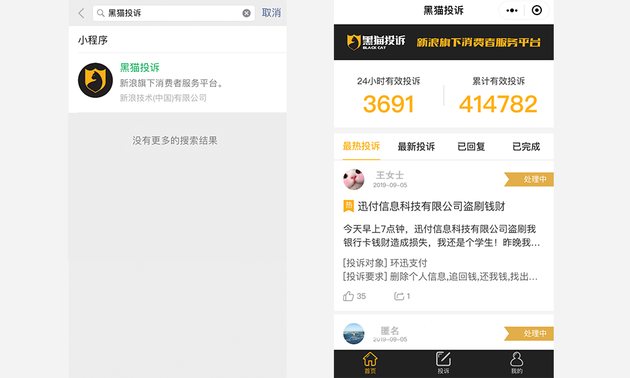630x378 pixels.
Task: Close mini program with circle icon
Action: coord(537,10)
